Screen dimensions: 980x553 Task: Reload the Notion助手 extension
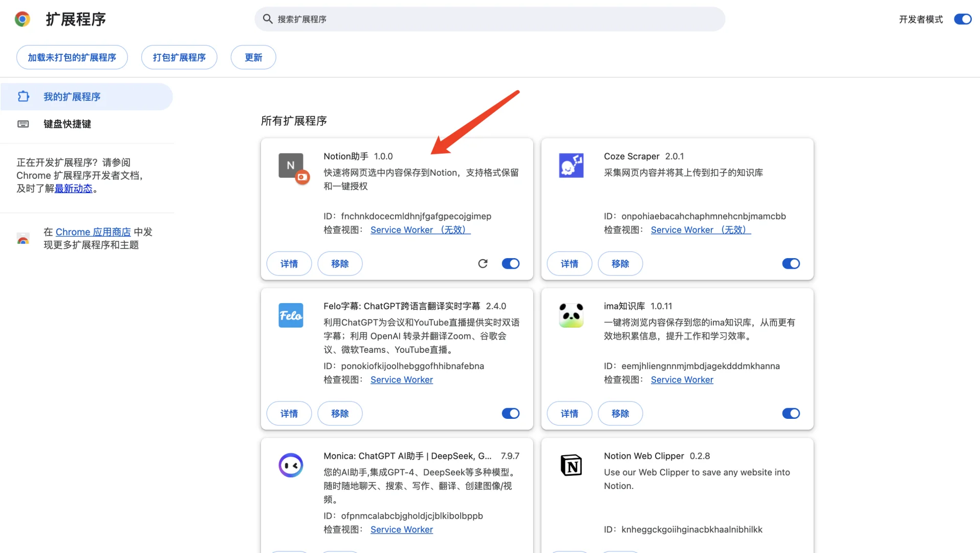tap(483, 264)
